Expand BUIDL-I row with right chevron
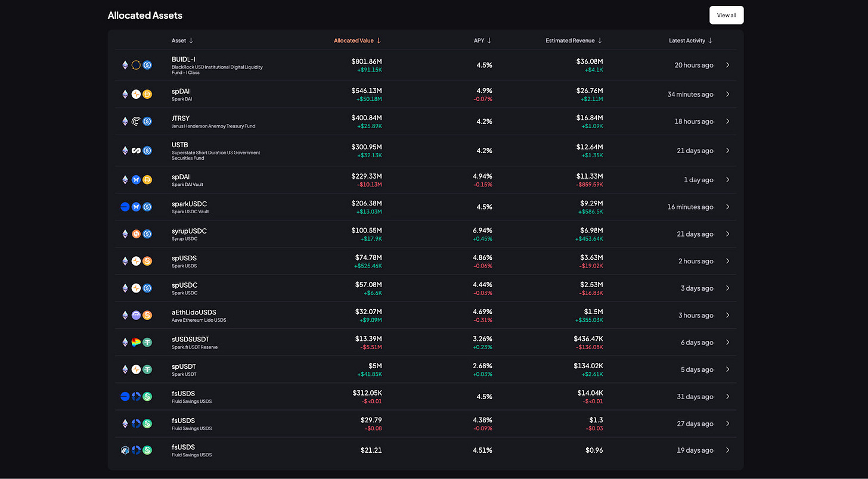The image size is (868, 479). tap(727, 65)
